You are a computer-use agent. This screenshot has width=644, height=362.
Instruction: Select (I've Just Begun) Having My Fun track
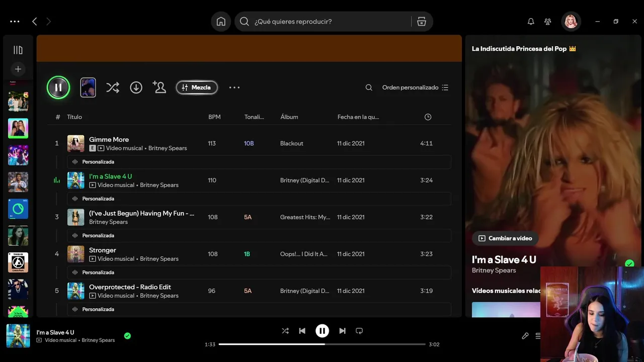pos(141,213)
